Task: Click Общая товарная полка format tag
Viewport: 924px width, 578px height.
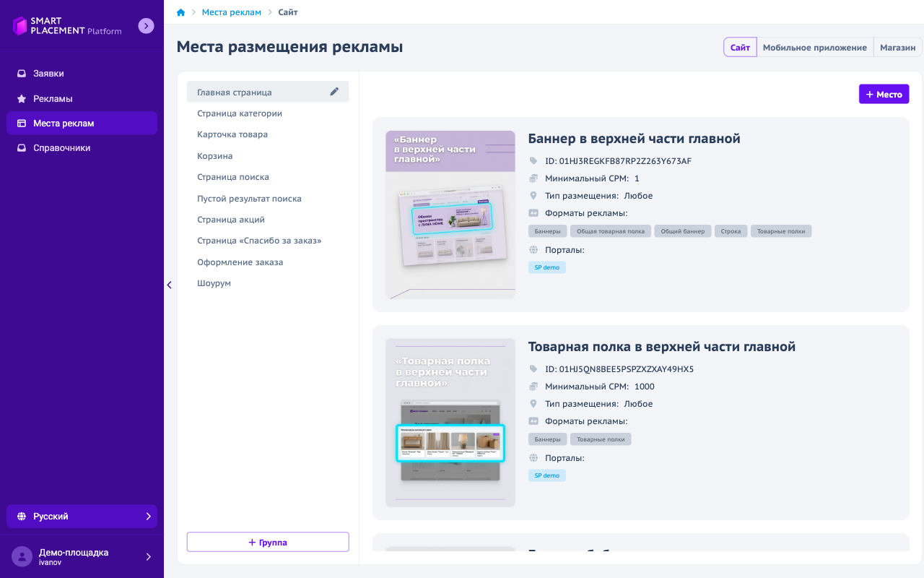Action: point(611,231)
